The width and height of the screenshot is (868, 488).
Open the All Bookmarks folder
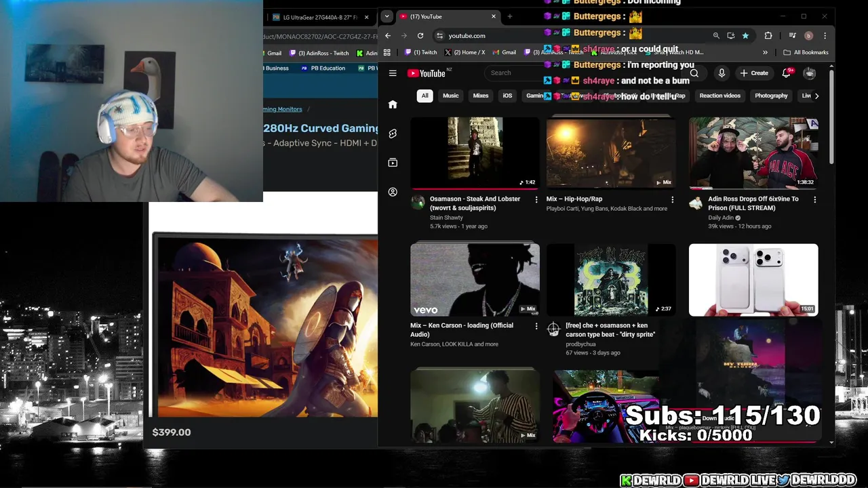pyautogui.click(x=806, y=52)
